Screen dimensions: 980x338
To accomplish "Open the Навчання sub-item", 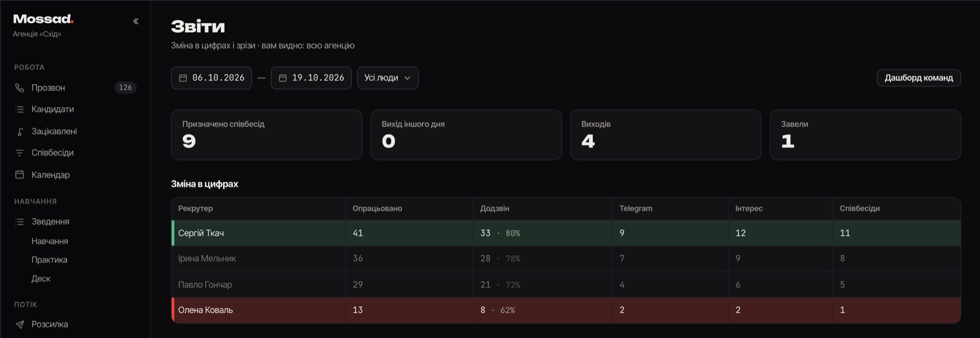I will coord(50,241).
